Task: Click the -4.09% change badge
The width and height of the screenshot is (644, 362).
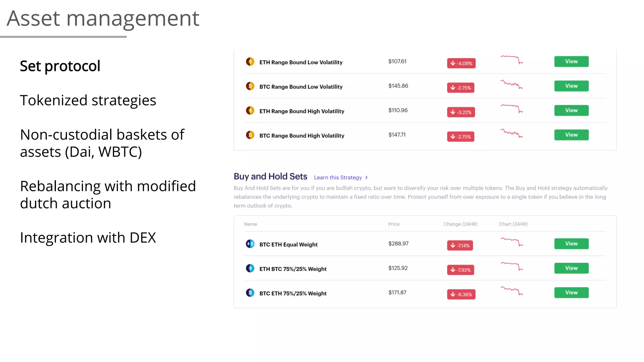Action: [x=461, y=63]
